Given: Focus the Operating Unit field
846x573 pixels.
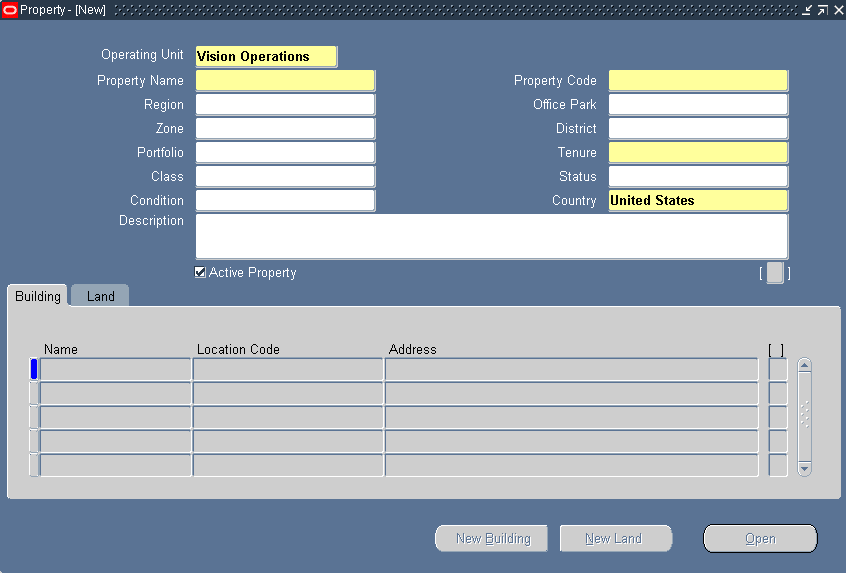Looking at the screenshot, I should coord(267,57).
